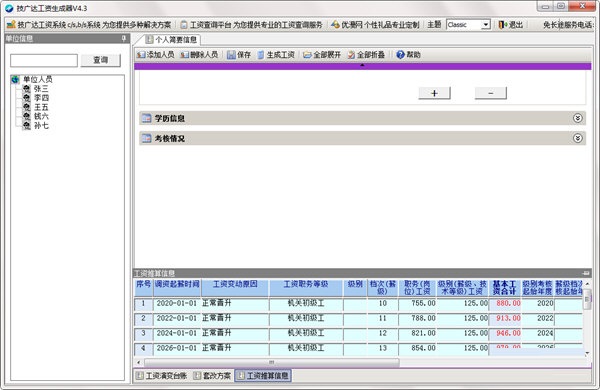600x390 pixels.
Task: Open the Classic theme dropdown
Action: [485, 24]
